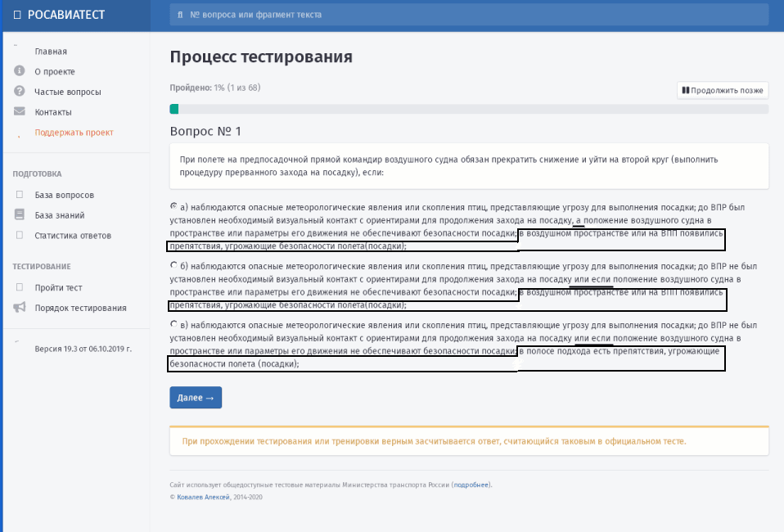Click the test progress bar
784x532 pixels.
(x=468, y=109)
